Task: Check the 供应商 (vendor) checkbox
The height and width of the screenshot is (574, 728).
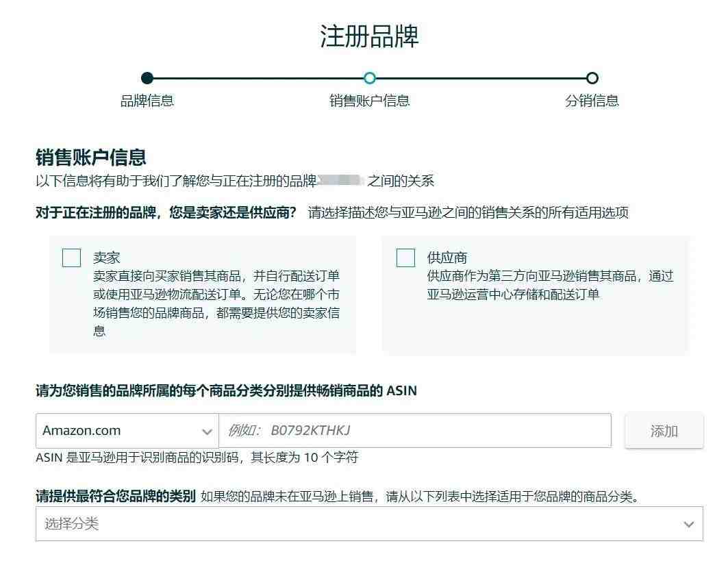Action: click(x=405, y=258)
